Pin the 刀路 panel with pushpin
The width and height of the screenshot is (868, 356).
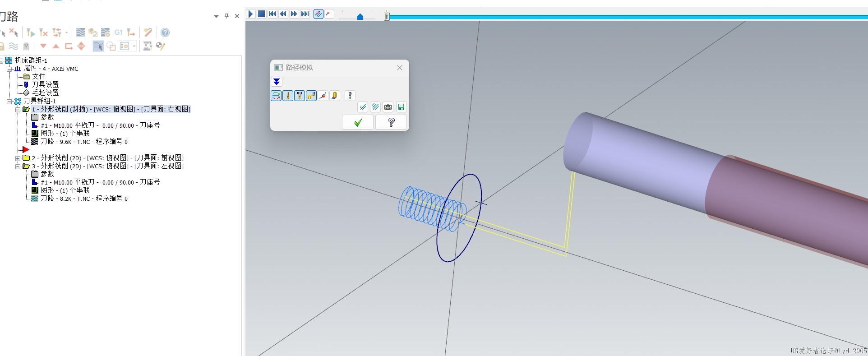coord(226,16)
